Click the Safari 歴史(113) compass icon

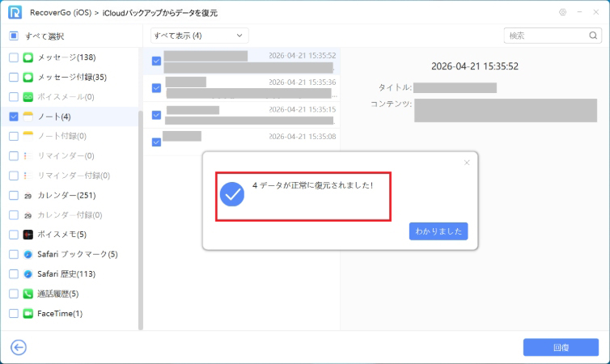coord(28,273)
